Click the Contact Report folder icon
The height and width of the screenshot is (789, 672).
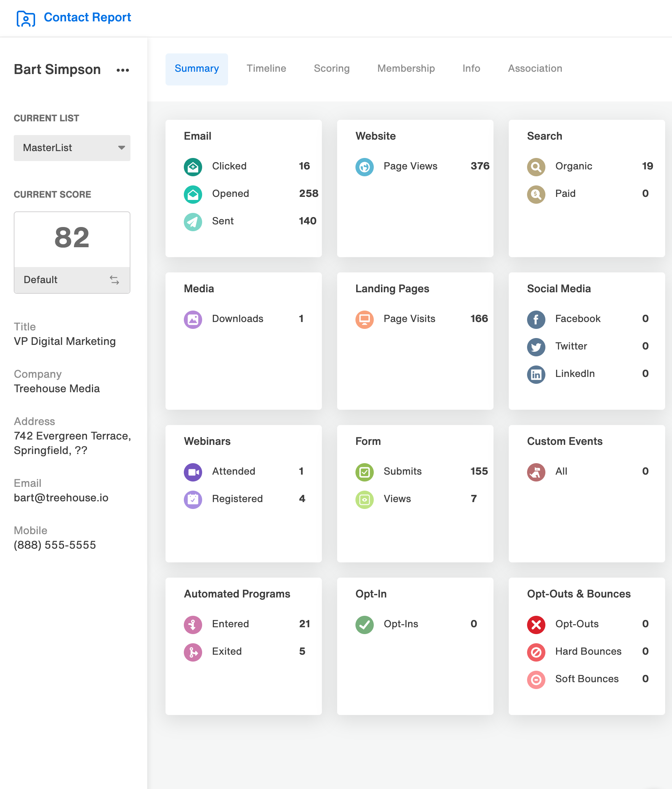point(26,18)
